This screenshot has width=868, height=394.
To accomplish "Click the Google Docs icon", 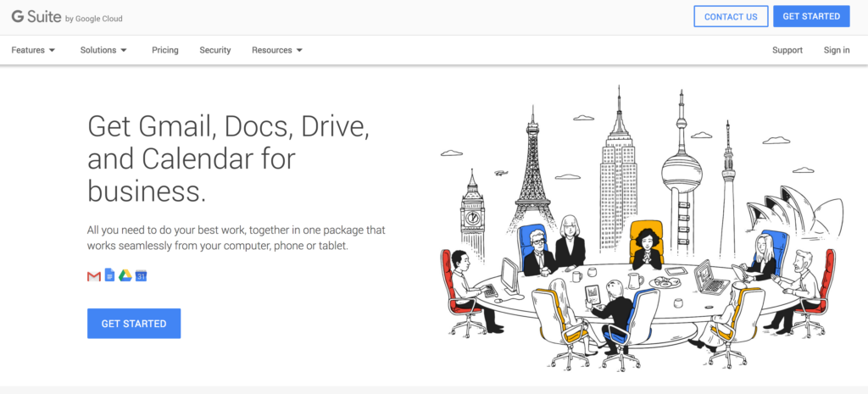I will pyautogui.click(x=109, y=275).
